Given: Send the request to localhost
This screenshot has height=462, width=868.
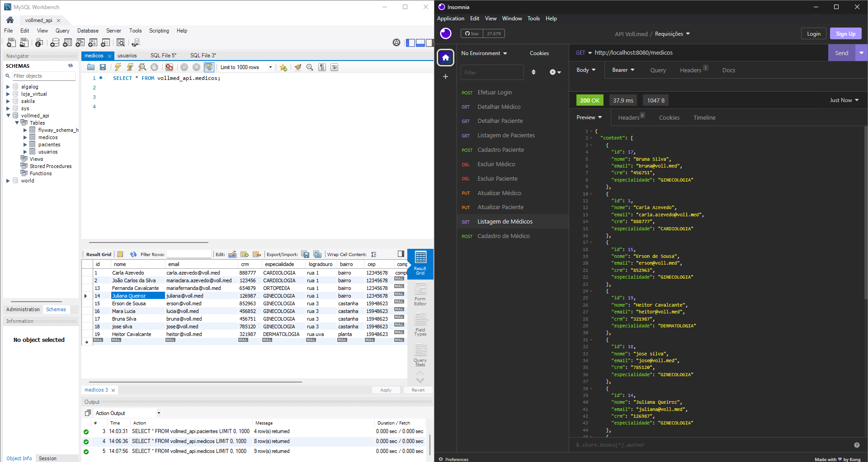Looking at the screenshot, I should (841, 53).
